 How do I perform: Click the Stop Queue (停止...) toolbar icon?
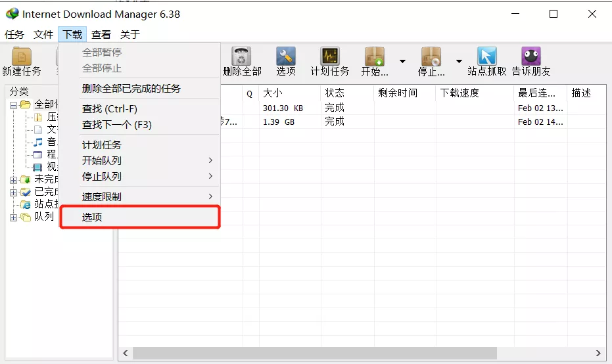(x=431, y=57)
